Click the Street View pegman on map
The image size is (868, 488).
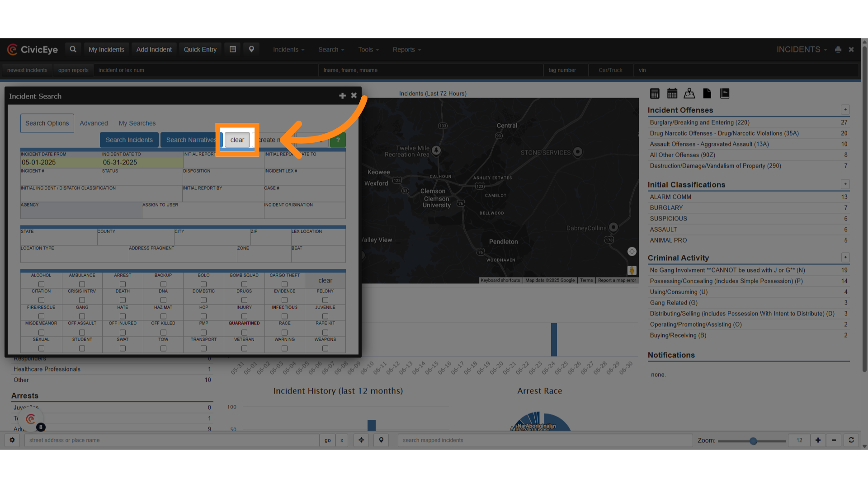tap(632, 271)
